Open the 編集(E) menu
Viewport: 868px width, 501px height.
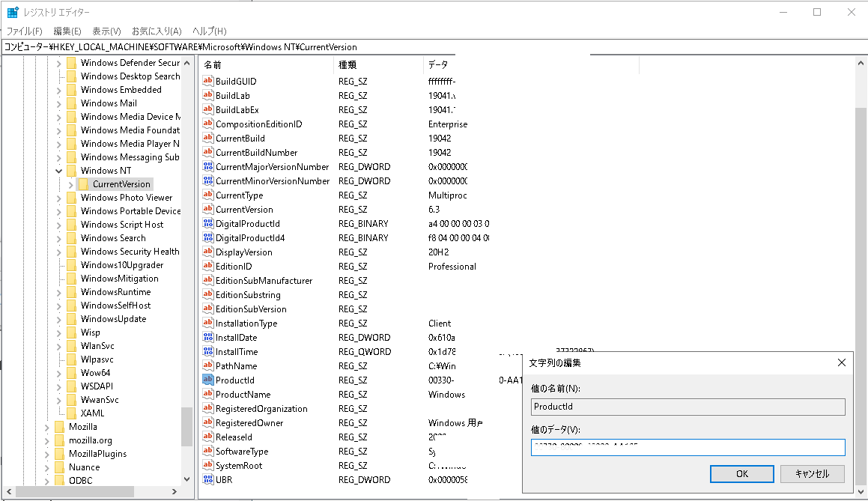click(x=67, y=31)
